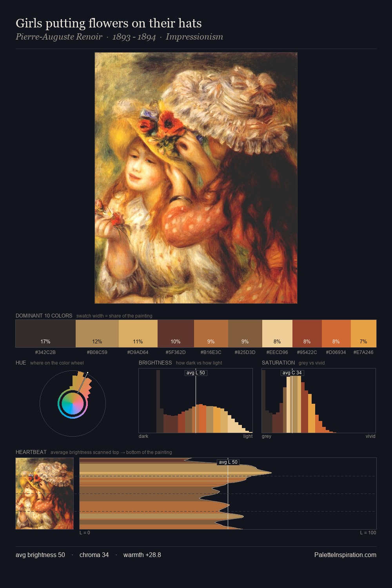Select the #95422C rust swatch
The height and width of the screenshot is (588, 392).
pos(307,334)
